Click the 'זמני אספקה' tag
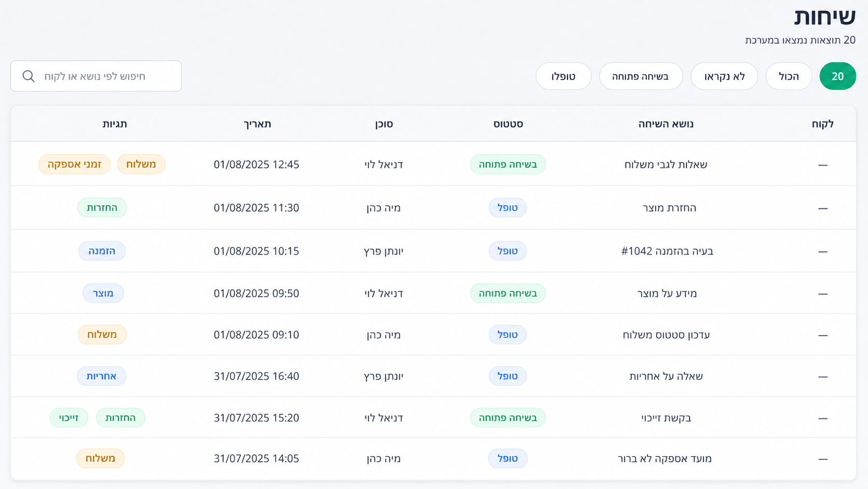This screenshot has width=868, height=489. coord(74,164)
